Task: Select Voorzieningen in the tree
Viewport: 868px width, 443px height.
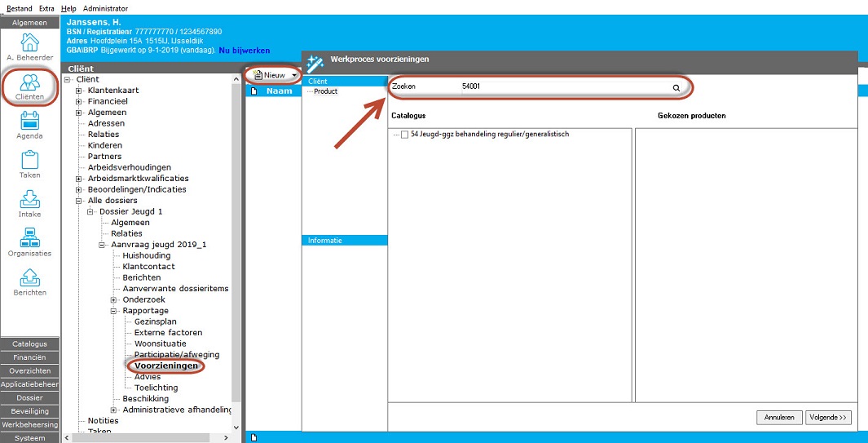Action: coord(165,366)
